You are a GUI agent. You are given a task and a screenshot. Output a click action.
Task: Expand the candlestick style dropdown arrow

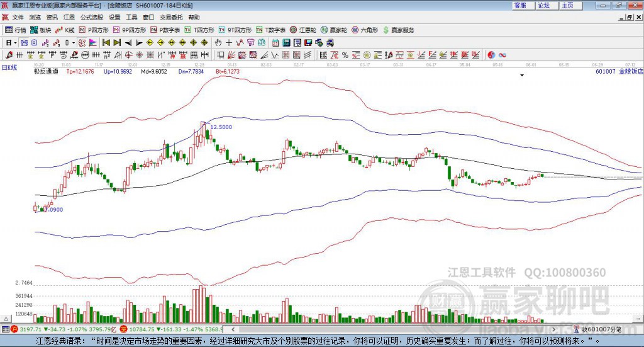[74, 43]
